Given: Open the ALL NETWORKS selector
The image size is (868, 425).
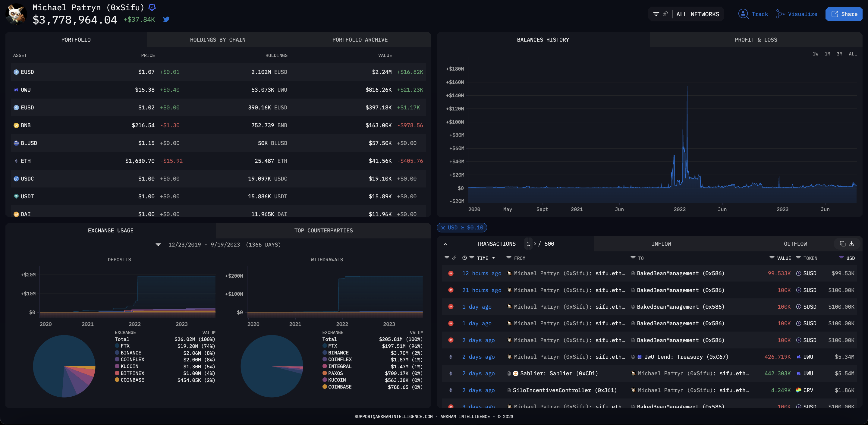Looking at the screenshot, I should click(x=697, y=14).
